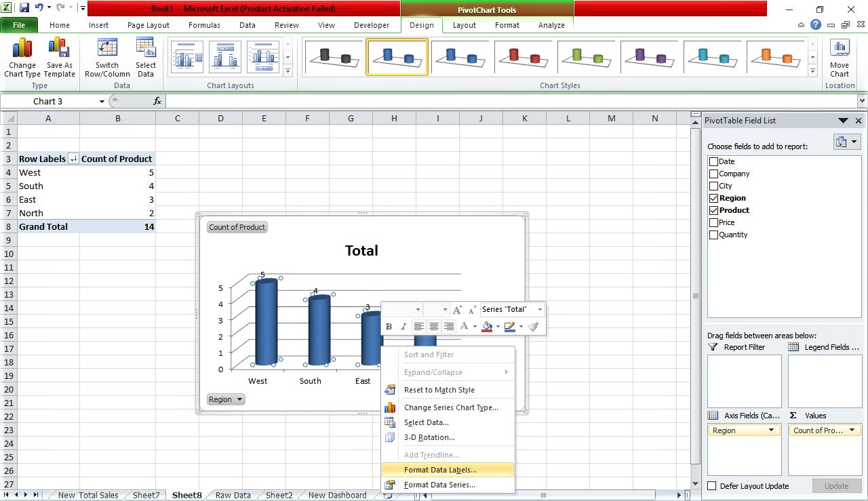Open Count of Product dropdown in Values

click(x=852, y=430)
